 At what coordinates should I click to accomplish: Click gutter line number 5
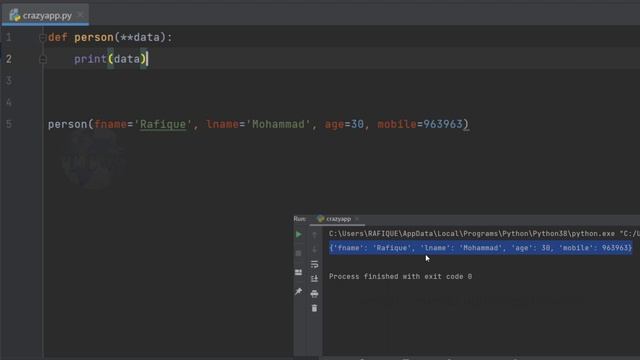coord(9,124)
